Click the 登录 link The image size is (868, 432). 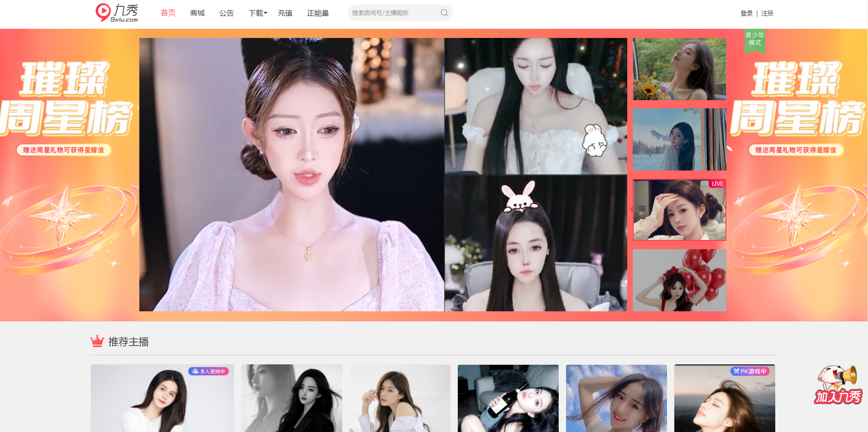pos(746,13)
